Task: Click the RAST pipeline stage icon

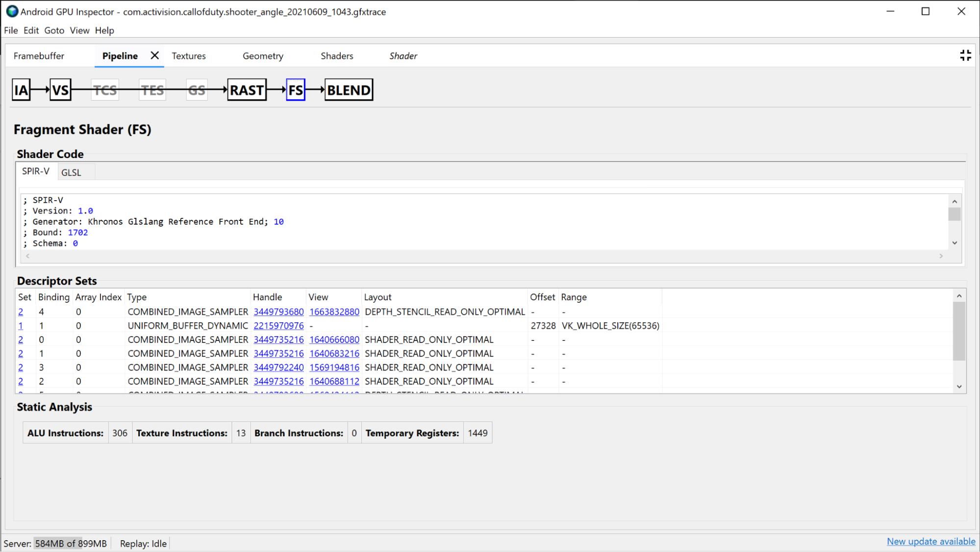Action: [x=246, y=90]
